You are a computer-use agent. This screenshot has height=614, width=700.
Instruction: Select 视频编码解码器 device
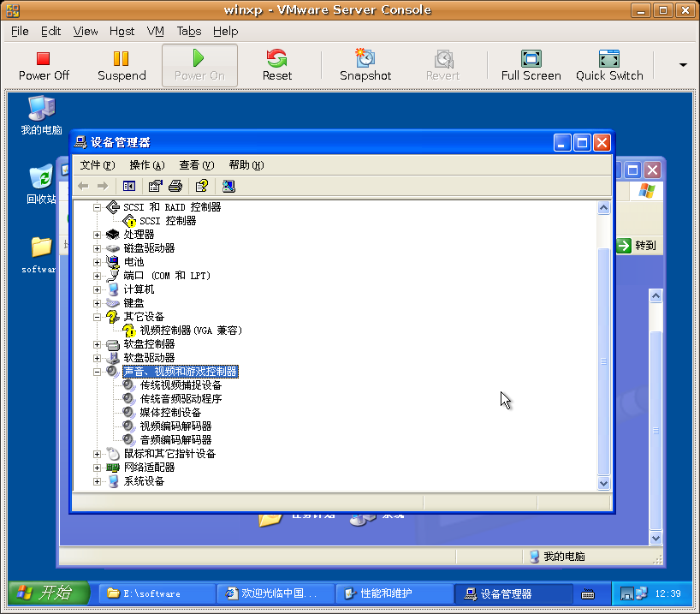175,426
